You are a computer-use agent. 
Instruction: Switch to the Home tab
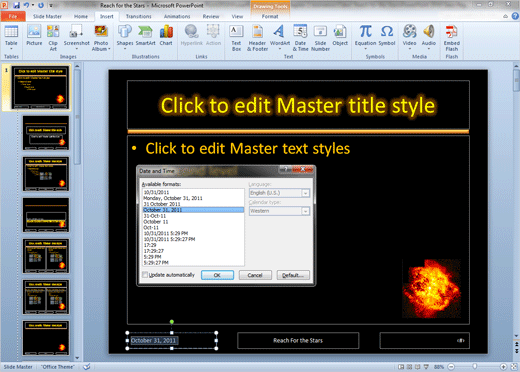pos(81,16)
